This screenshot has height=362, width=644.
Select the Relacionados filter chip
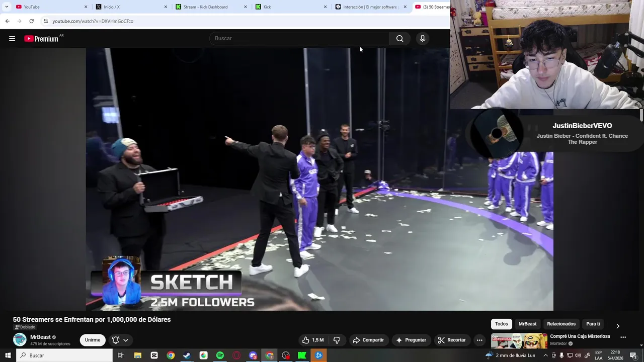point(561,324)
